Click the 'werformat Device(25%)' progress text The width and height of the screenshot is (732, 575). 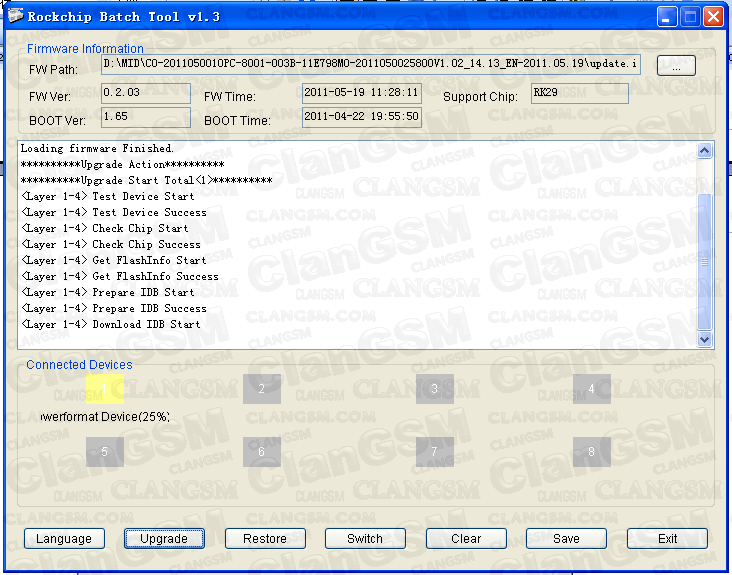(x=105, y=416)
